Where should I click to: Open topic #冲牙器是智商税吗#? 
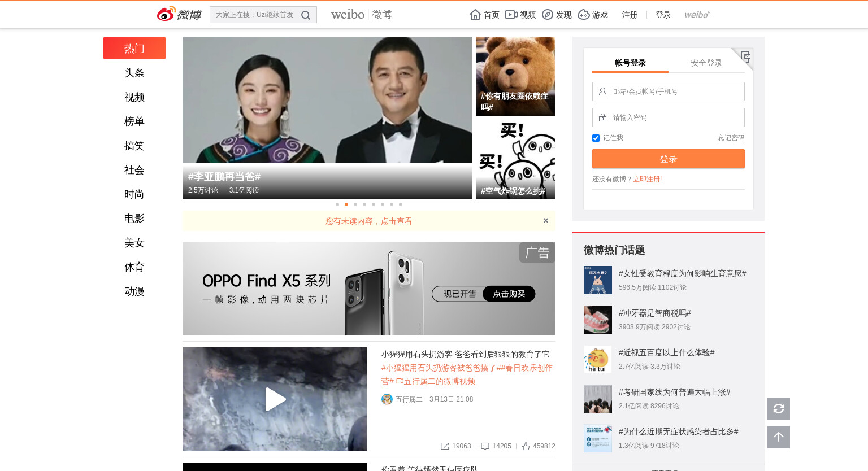coord(655,313)
